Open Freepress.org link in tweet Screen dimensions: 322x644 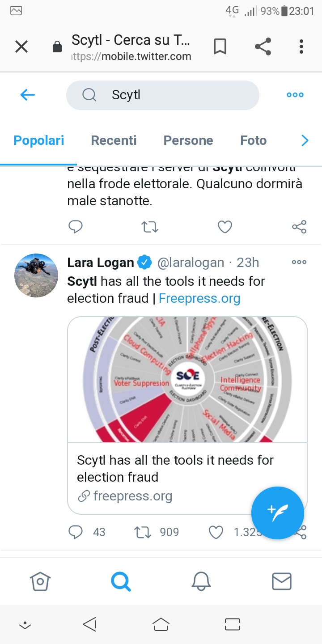(x=199, y=298)
